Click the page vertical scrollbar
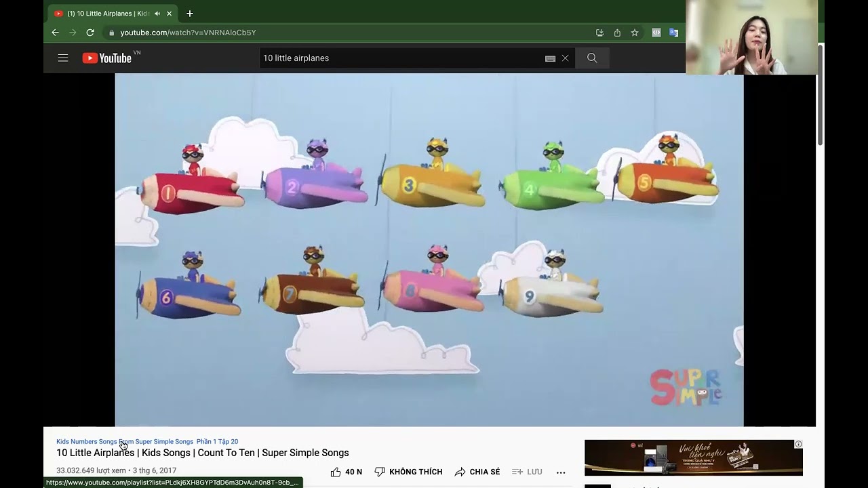 tap(820, 95)
